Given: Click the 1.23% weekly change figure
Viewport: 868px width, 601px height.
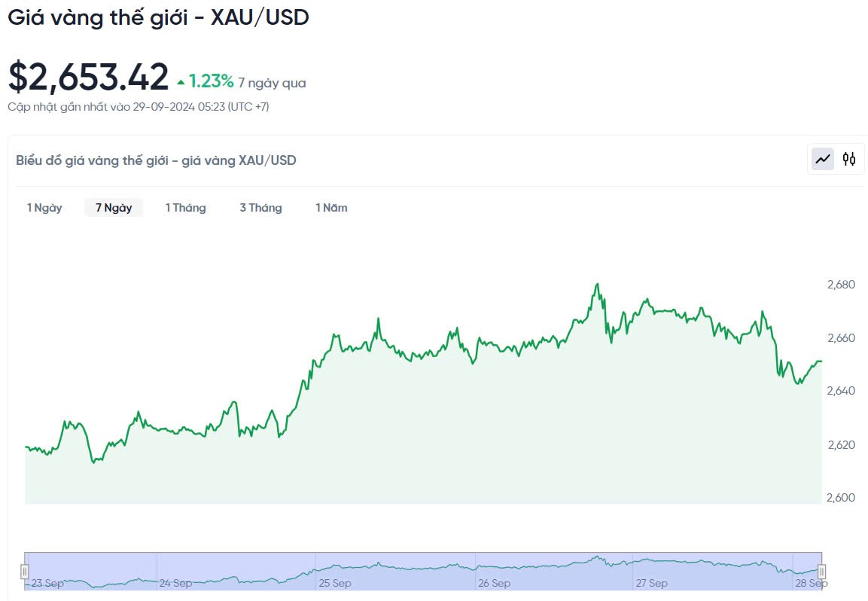Looking at the screenshot, I should [x=211, y=81].
